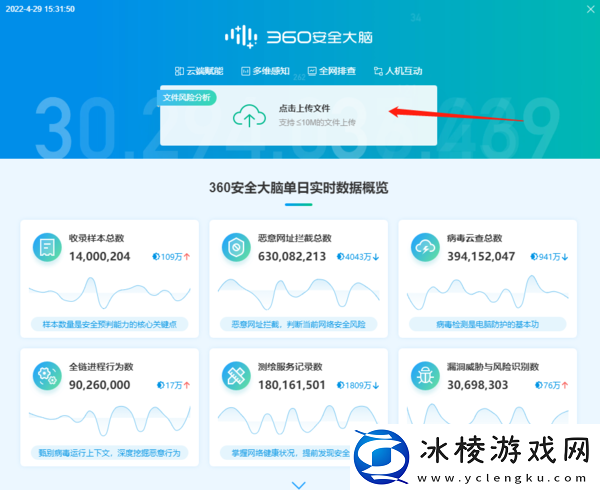This screenshot has height=490, width=600.
Task: Click the 支持≤10M的文件上传 hint text
Action: pos(317,123)
